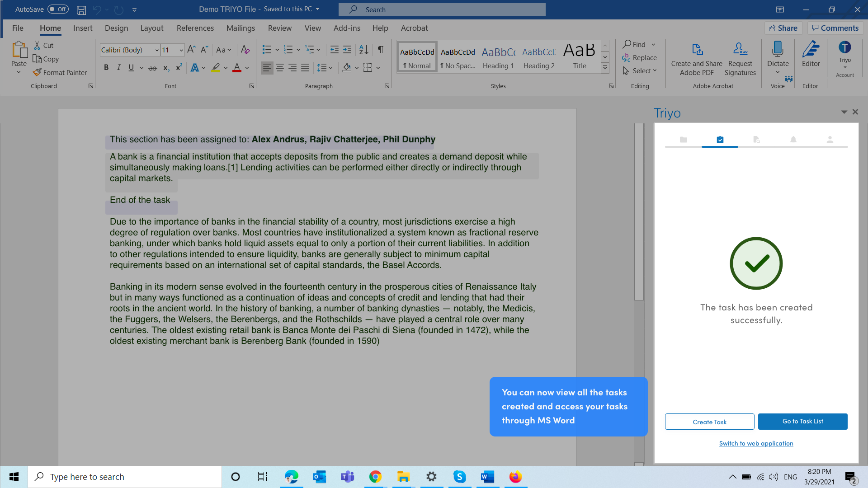Switch to the Design tab

(x=116, y=28)
